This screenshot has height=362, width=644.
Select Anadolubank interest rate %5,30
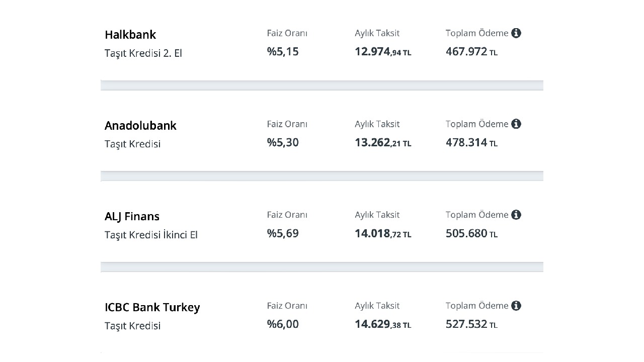pos(283,143)
